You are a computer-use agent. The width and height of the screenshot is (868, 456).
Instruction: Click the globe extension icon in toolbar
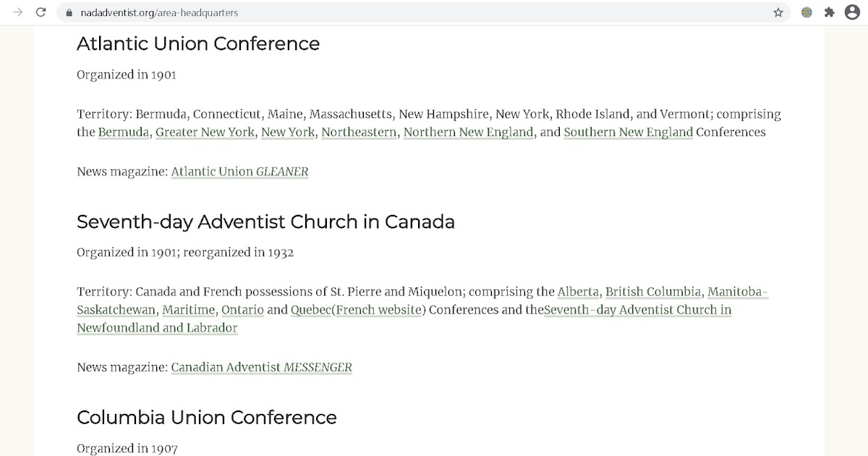coord(806,12)
